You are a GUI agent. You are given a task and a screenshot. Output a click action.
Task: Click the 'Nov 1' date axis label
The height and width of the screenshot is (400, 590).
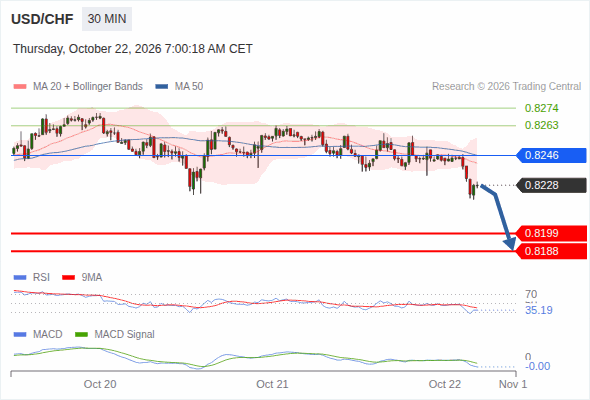tap(513, 384)
